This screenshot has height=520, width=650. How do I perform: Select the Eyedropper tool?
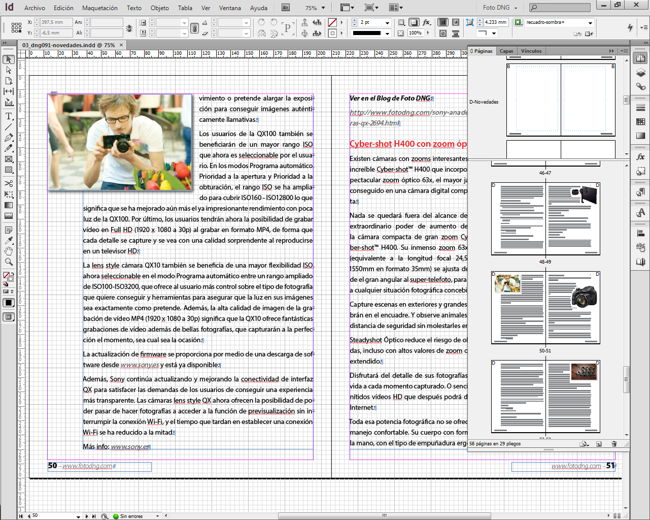coord(8,241)
